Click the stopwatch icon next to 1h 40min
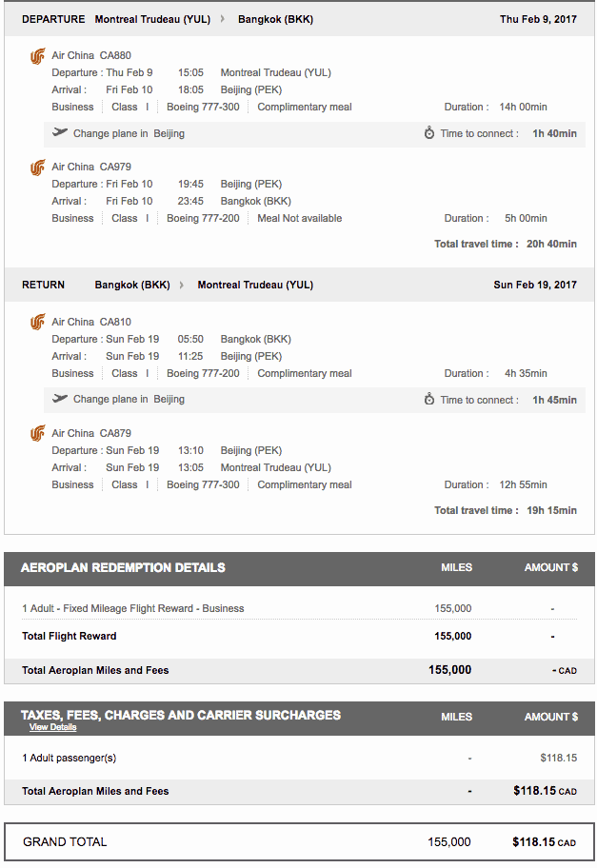The width and height of the screenshot is (597, 868). [429, 133]
